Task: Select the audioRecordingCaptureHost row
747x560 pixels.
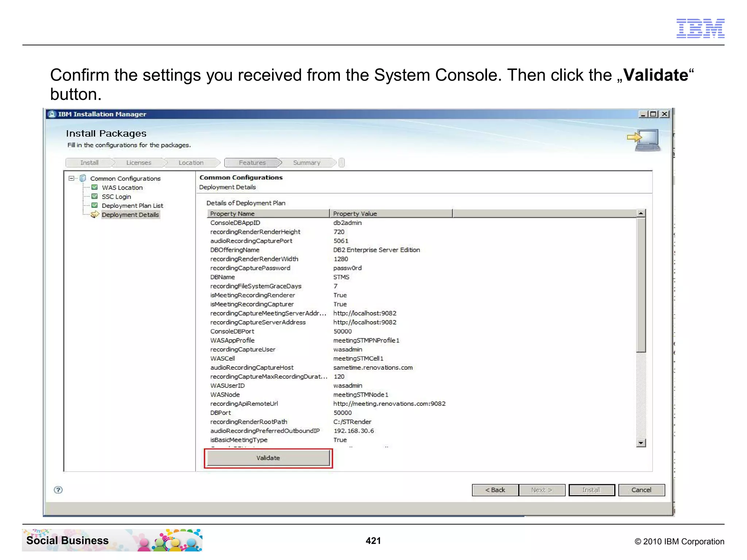Action: click(x=421, y=367)
